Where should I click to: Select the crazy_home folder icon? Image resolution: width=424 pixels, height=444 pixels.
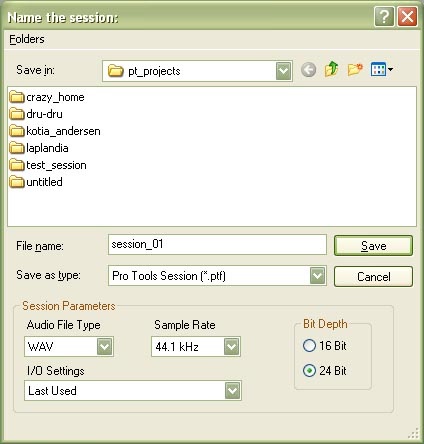pyautogui.click(x=17, y=97)
